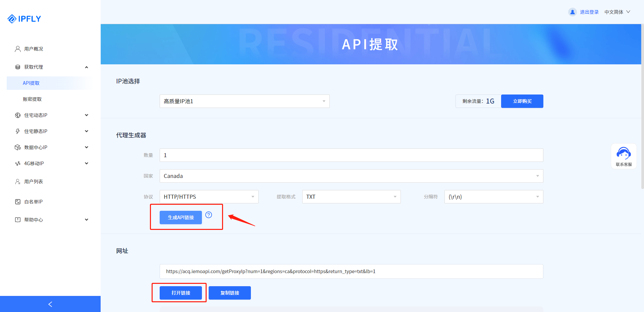Click the 生成API链接 button
The height and width of the screenshot is (312, 644).
point(180,217)
